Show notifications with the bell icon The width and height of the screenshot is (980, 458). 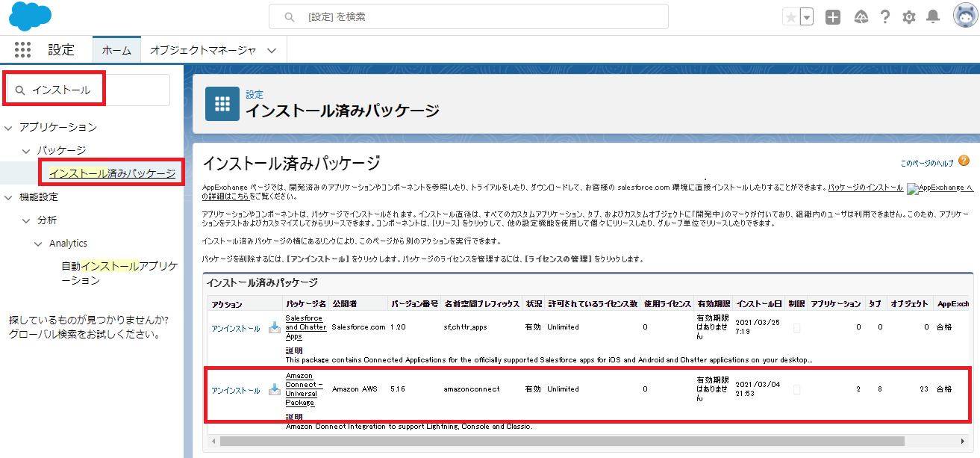(x=933, y=17)
